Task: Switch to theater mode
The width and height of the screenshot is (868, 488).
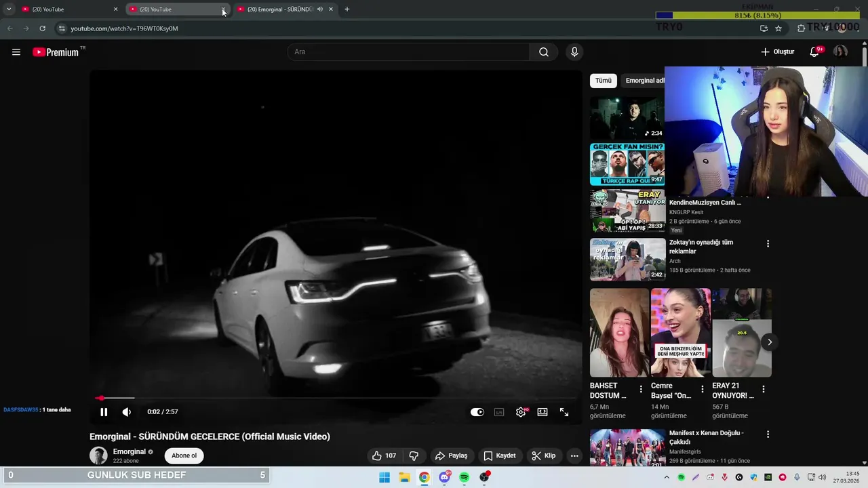Action: 542,412
